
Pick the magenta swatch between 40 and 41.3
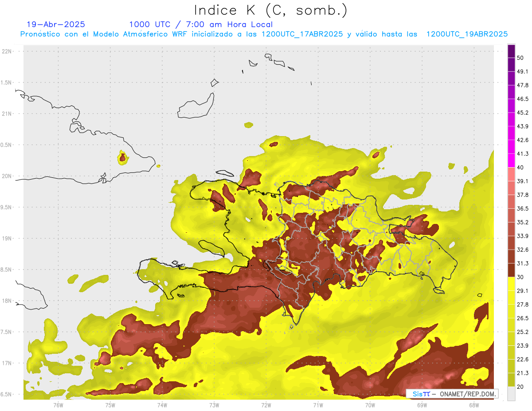511,160
